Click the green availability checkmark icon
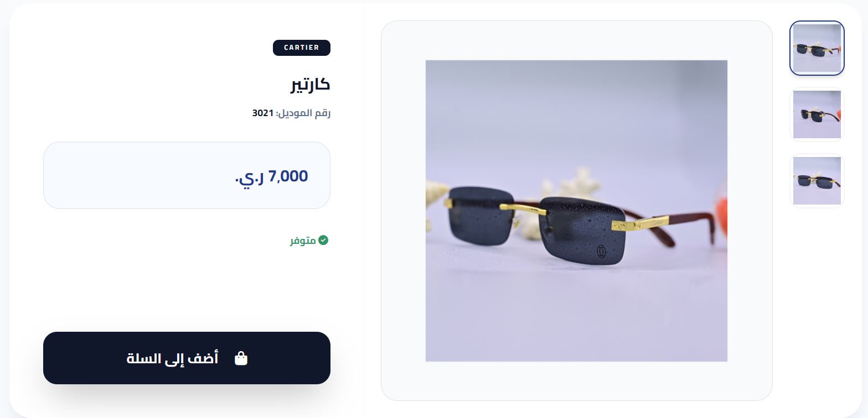 324,240
